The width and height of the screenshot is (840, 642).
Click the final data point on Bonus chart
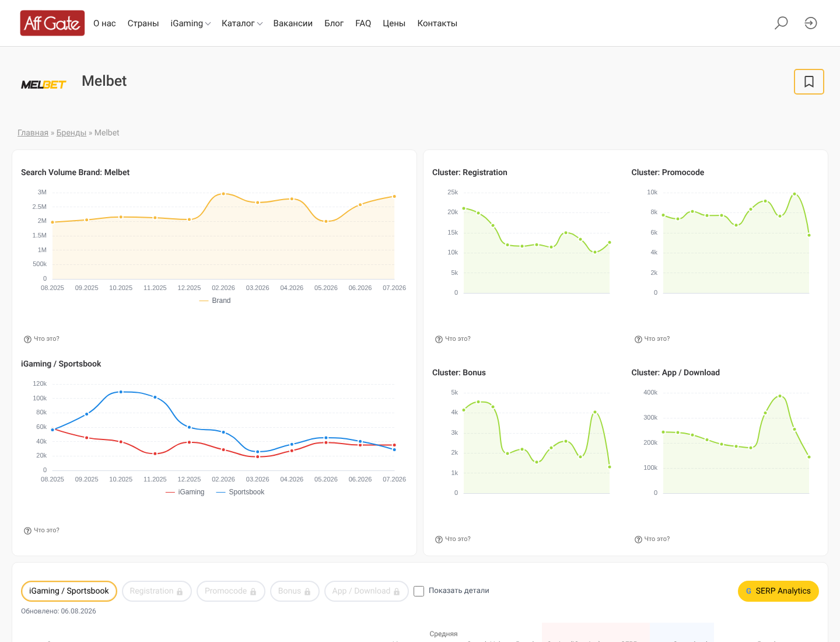coord(610,467)
